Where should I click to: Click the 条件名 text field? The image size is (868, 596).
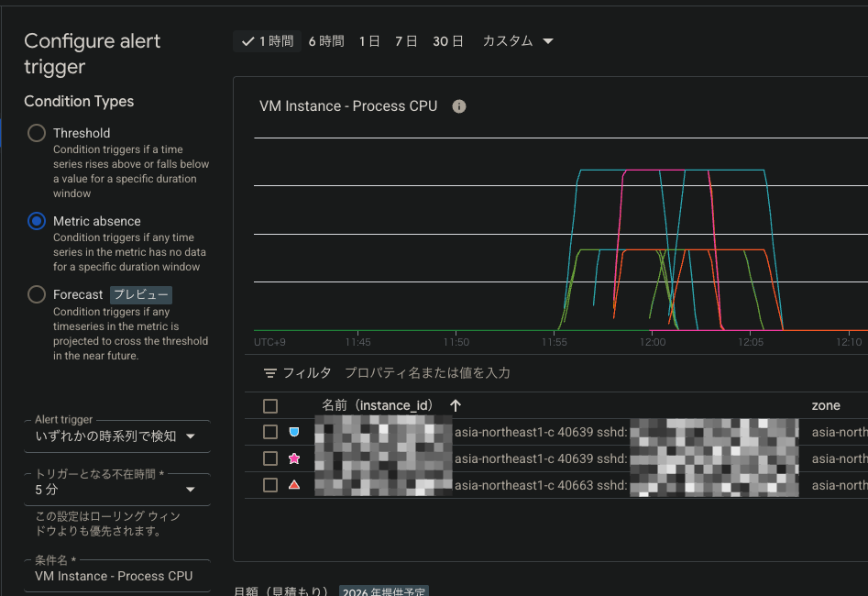point(116,576)
